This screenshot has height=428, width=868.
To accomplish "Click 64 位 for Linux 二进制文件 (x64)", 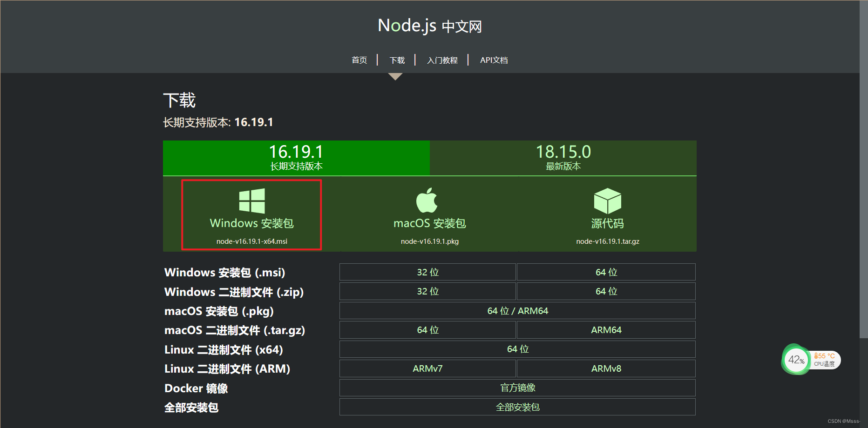I will [517, 349].
